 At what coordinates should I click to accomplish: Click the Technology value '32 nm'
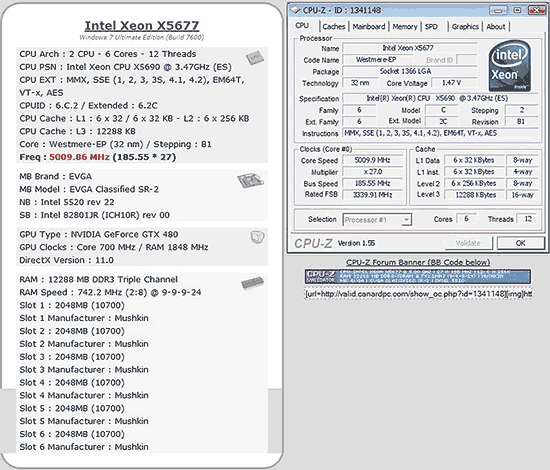[360, 83]
